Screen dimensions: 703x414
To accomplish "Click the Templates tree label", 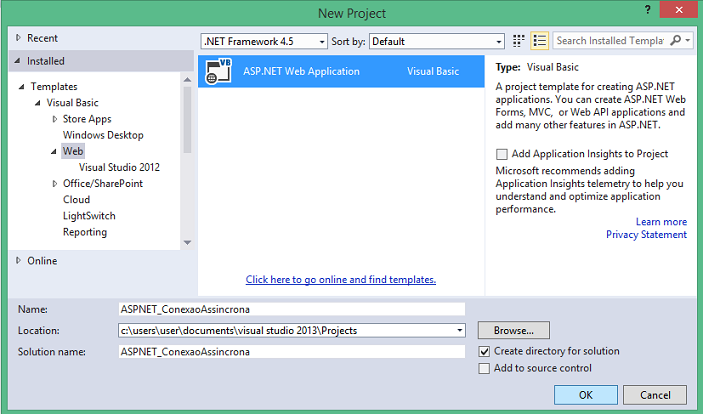I will tap(54, 87).
